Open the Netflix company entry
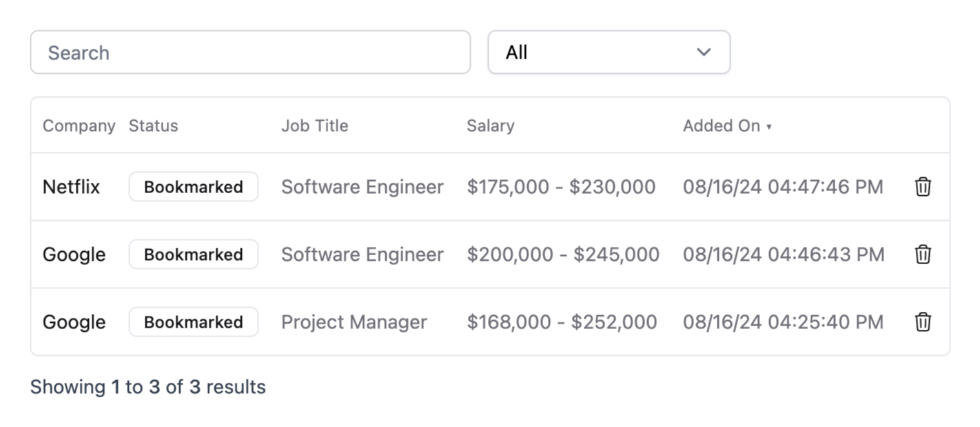The height and width of the screenshot is (427, 980). (x=71, y=187)
